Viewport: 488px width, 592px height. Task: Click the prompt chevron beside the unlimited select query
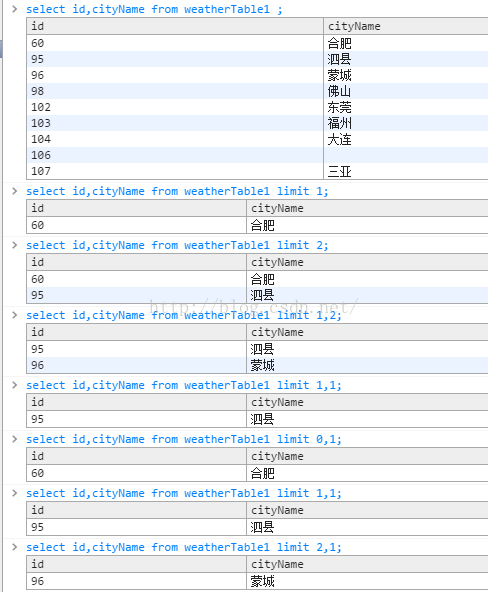(x=15, y=9)
